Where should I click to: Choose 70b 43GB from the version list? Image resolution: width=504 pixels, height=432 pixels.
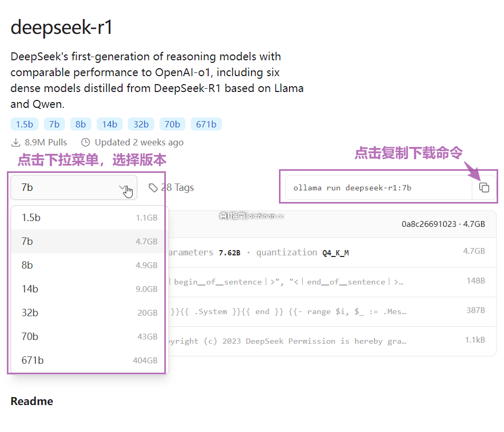89,336
